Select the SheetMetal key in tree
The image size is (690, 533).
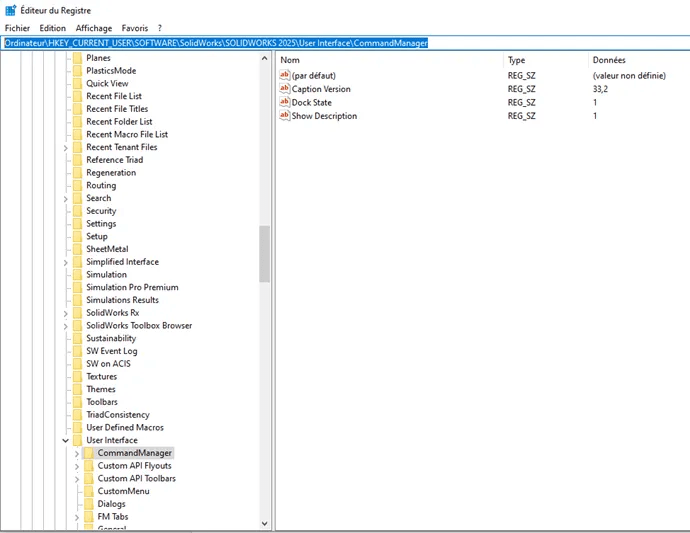pyautogui.click(x=107, y=249)
